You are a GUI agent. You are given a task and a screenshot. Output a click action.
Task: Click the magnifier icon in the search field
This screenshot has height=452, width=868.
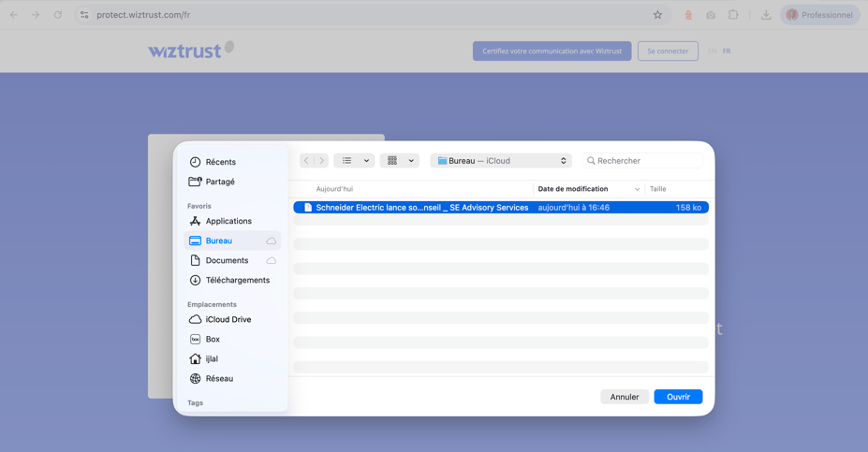[x=591, y=160]
